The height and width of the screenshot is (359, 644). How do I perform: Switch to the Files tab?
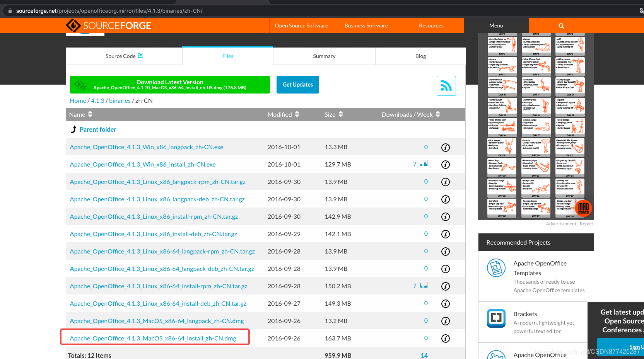pyautogui.click(x=228, y=56)
